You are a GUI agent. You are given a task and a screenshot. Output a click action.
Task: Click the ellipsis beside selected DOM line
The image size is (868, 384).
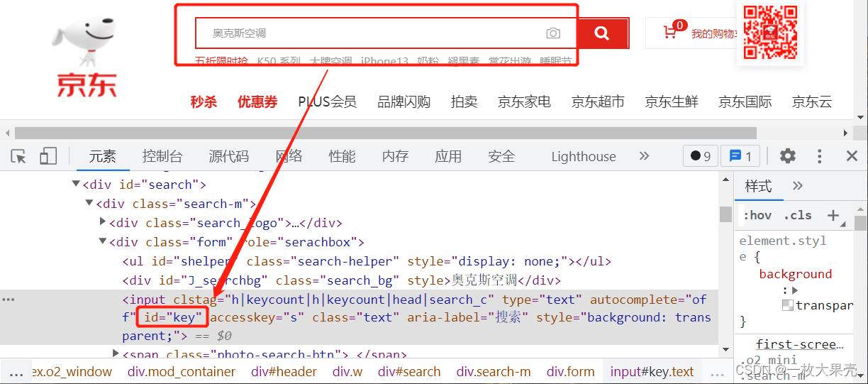(x=9, y=300)
